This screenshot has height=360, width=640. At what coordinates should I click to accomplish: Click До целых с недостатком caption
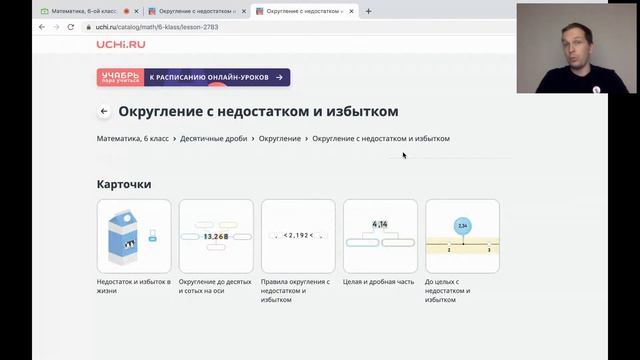[447, 291]
